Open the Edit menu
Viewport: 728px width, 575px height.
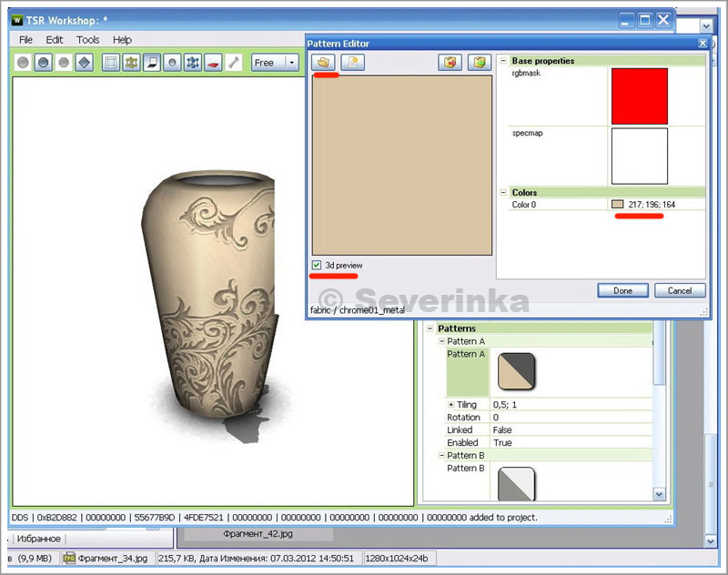click(x=55, y=40)
